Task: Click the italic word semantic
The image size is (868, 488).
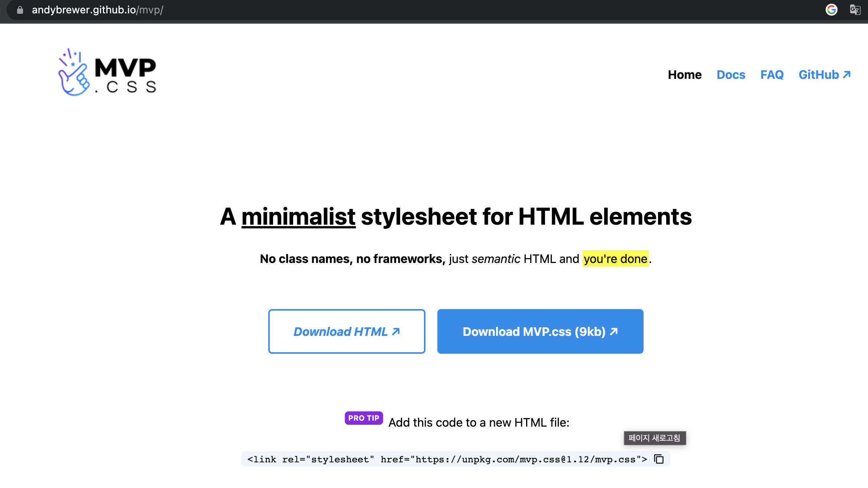Action: pyautogui.click(x=496, y=259)
